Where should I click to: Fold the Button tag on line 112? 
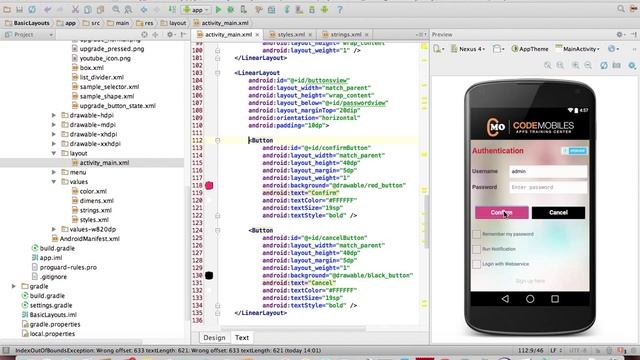(218, 140)
